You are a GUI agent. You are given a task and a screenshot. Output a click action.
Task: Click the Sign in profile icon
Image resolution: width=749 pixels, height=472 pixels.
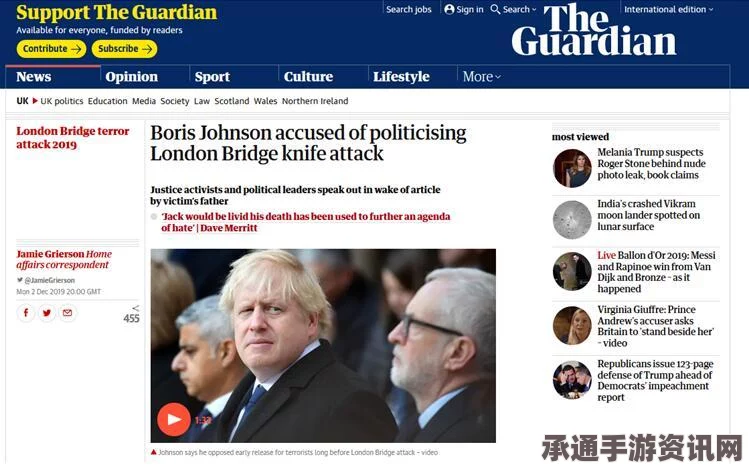pyautogui.click(x=449, y=9)
